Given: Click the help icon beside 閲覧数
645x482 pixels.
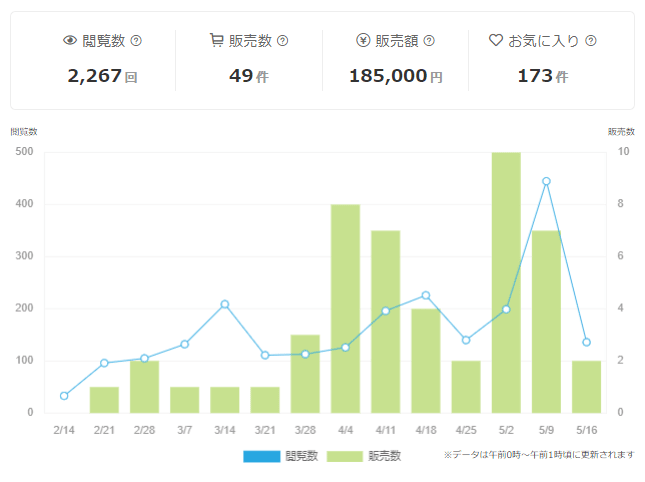Looking at the screenshot, I should pyautogui.click(x=136, y=41).
